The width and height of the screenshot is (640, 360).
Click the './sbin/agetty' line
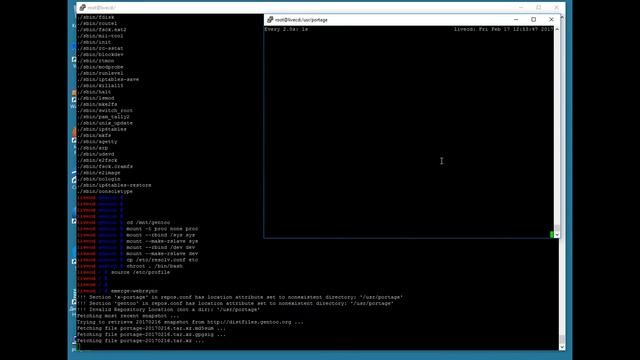pos(97,142)
